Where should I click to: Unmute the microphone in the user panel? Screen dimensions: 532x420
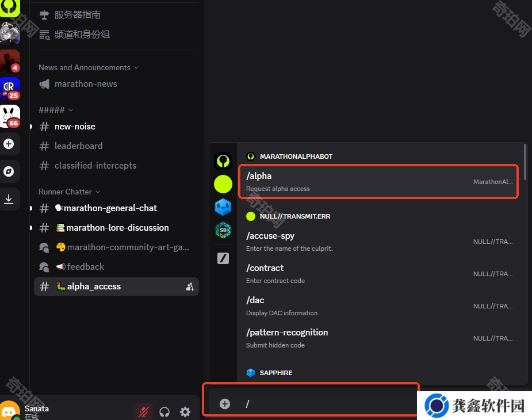click(144, 412)
